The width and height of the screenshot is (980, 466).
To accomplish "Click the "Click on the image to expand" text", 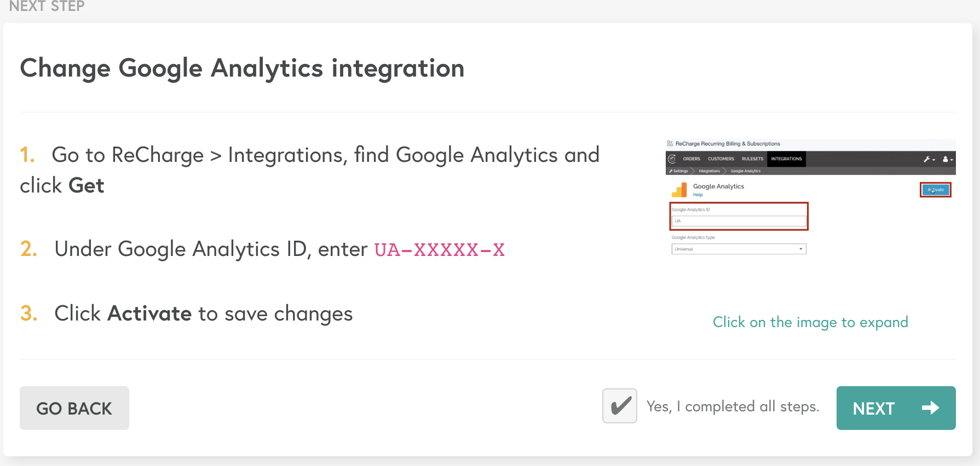I will click(810, 322).
